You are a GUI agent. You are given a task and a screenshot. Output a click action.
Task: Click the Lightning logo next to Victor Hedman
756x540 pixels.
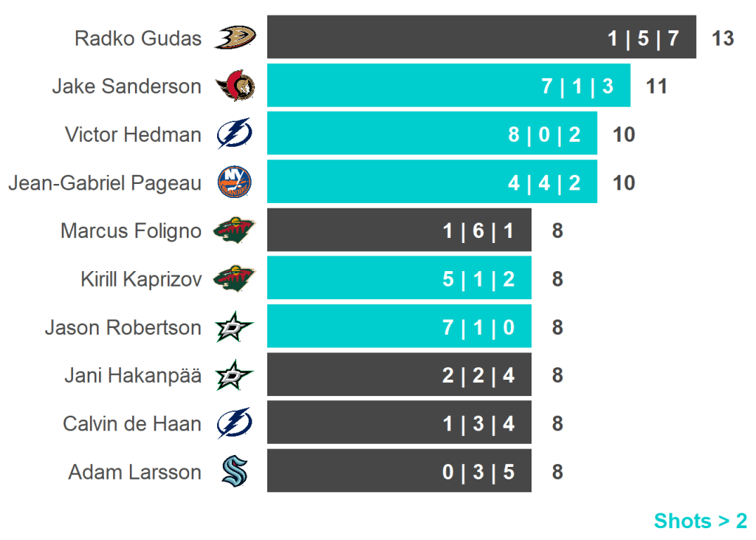[235, 134]
